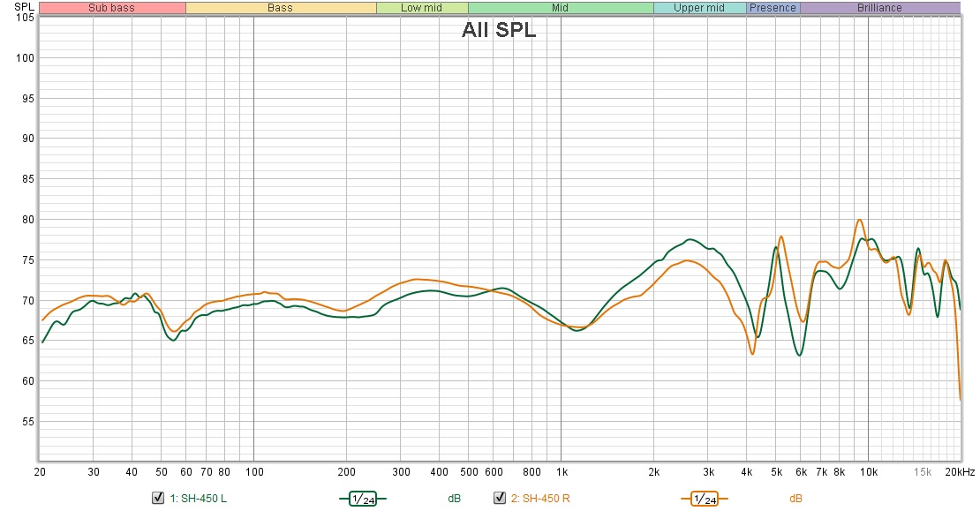Uncheck the 1: SH-450 L trace checkbox
Image resolution: width=980 pixels, height=511 pixels.
pyautogui.click(x=158, y=498)
